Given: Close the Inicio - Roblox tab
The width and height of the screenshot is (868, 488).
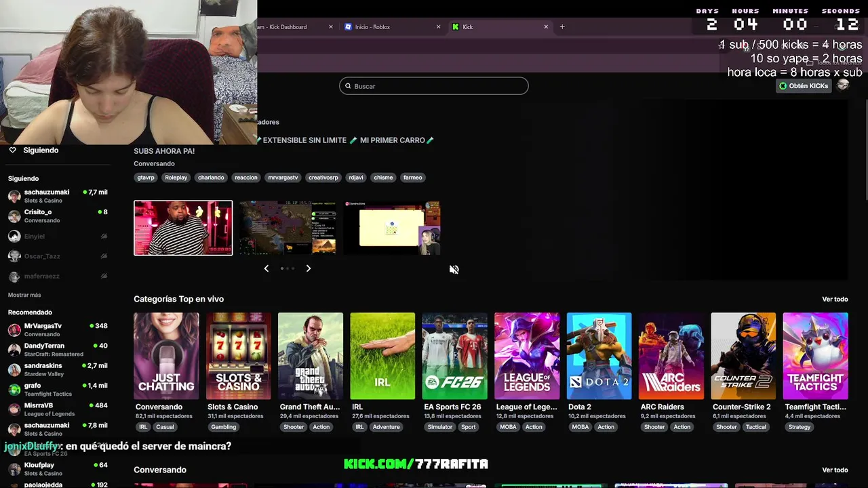Looking at the screenshot, I should [438, 27].
